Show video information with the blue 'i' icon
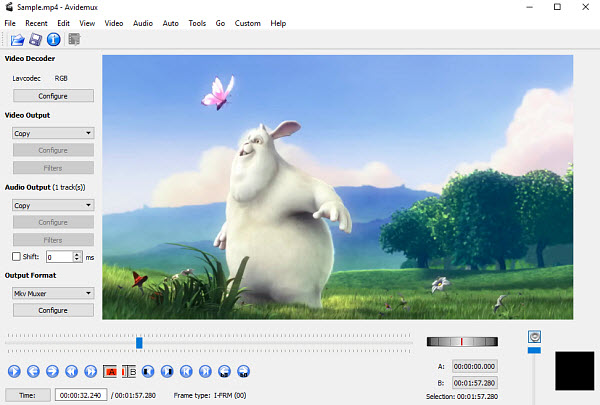 click(54, 39)
